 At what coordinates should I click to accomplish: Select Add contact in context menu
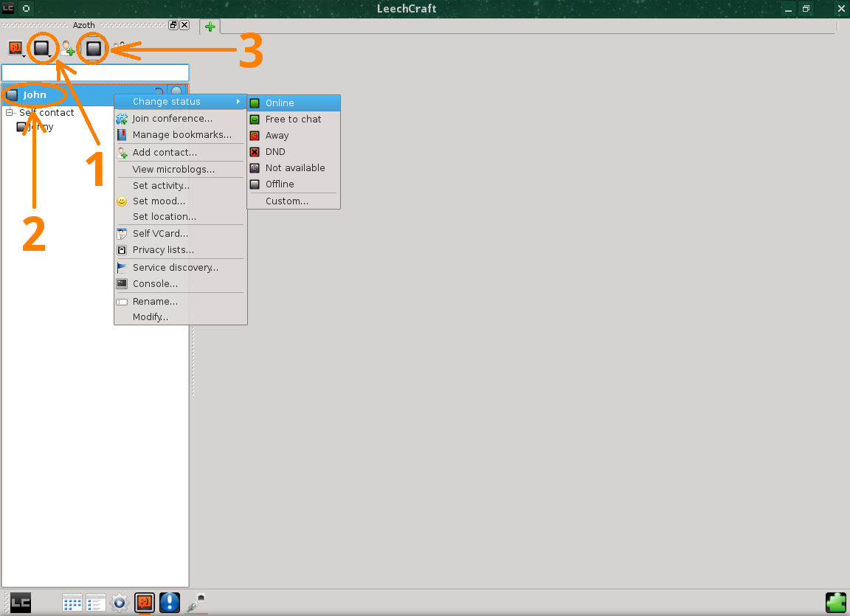coord(181,153)
